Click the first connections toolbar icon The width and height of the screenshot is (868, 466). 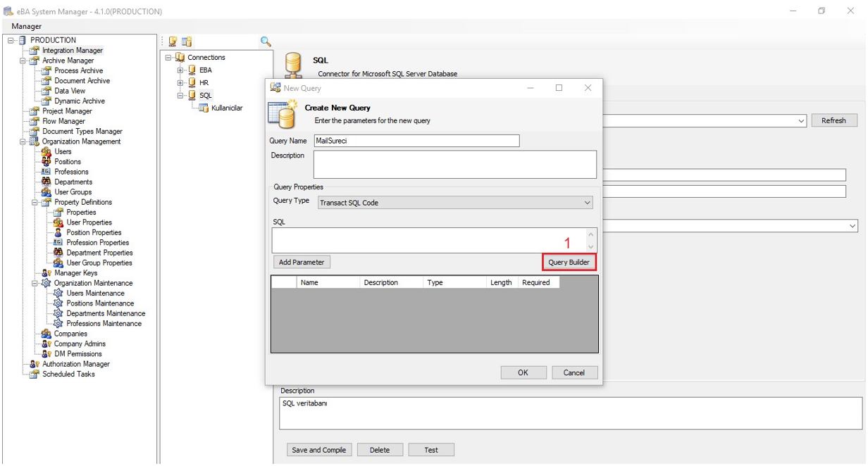tap(173, 42)
